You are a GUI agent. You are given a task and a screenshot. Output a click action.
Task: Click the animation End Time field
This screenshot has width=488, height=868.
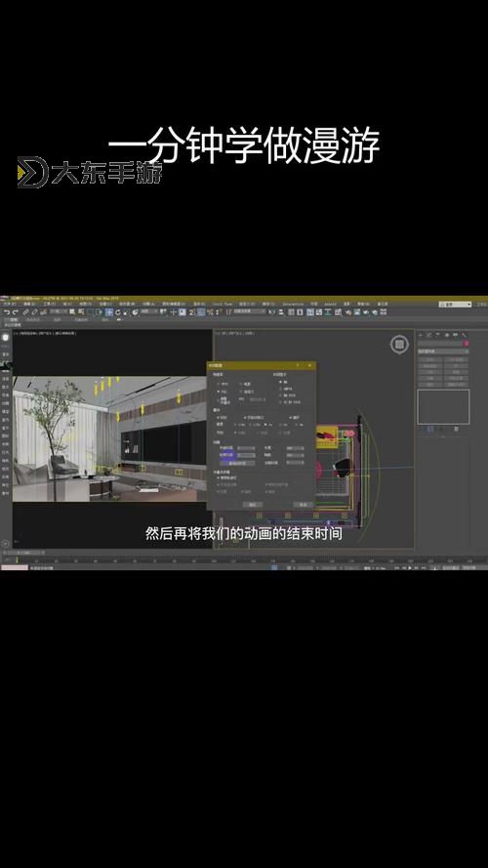246,456
